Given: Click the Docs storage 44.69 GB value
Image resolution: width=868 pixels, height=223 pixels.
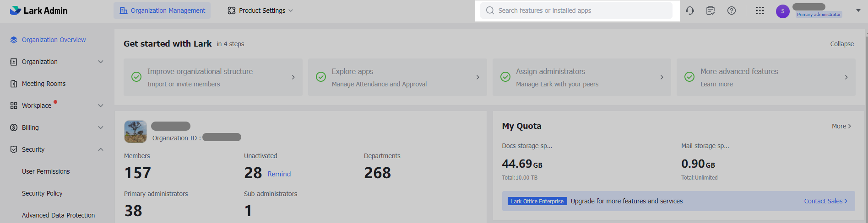Looking at the screenshot, I should point(522,164).
